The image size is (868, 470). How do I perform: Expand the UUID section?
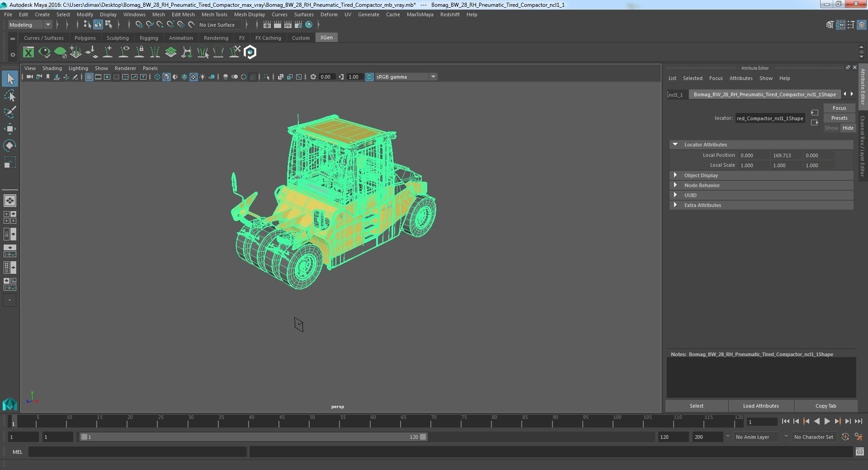click(x=675, y=195)
